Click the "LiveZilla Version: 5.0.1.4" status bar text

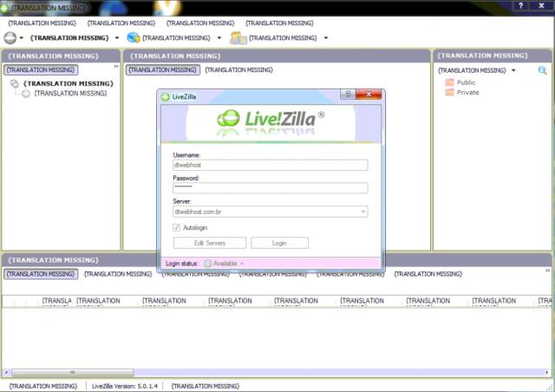pyautogui.click(x=125, y=386)
